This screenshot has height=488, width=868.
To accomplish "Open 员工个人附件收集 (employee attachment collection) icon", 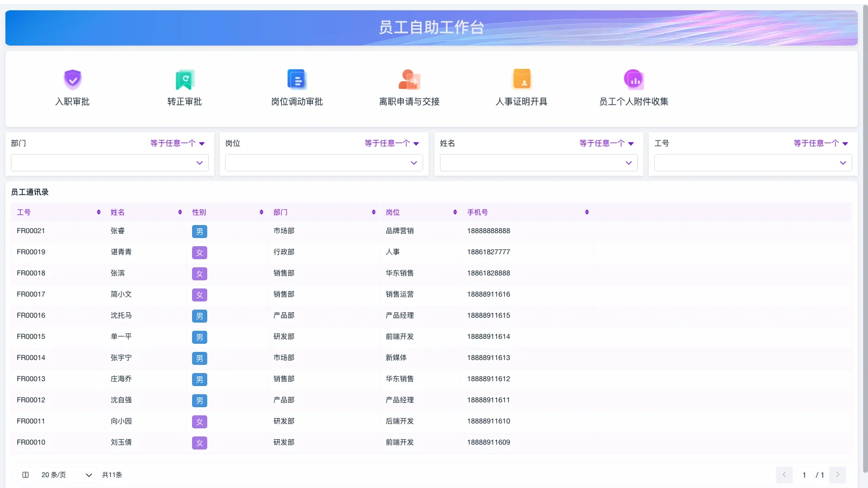I will 634,87.
